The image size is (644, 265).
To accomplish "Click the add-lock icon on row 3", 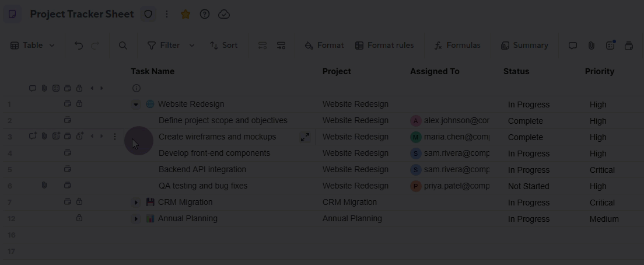I will pyautogui.click(x=80, y=136).
